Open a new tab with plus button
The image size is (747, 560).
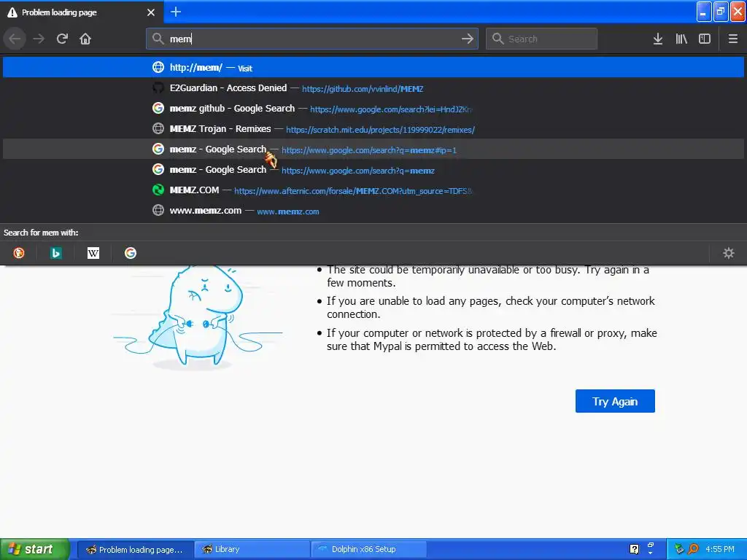176,12
